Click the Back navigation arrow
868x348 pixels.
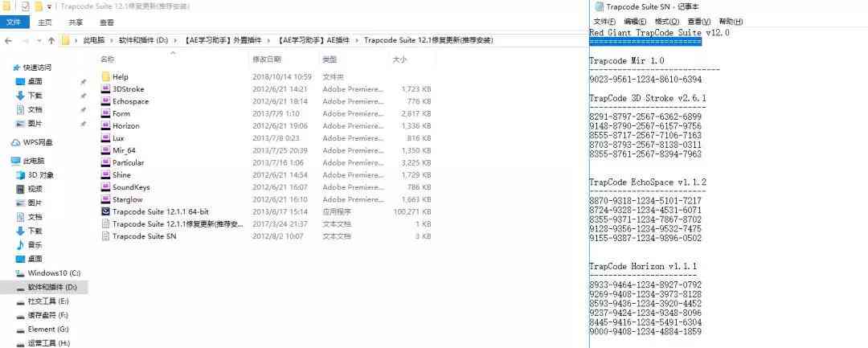tap(8, 40)
